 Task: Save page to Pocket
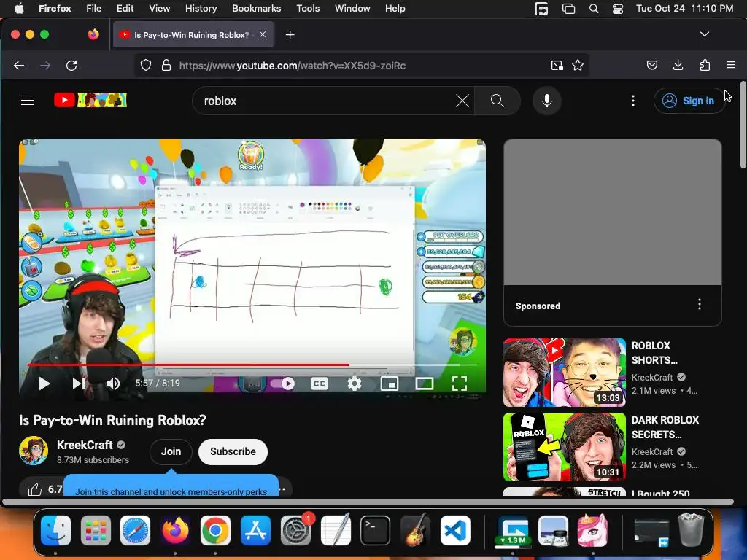[x=652, y=65]
